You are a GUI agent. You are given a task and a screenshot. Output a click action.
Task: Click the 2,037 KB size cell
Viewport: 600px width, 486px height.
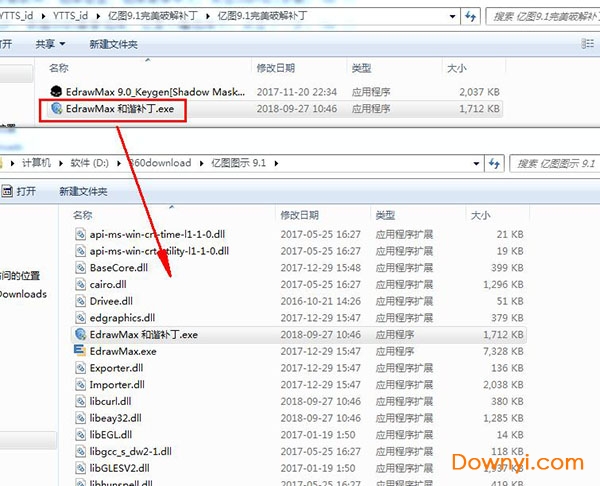point(479,92)
